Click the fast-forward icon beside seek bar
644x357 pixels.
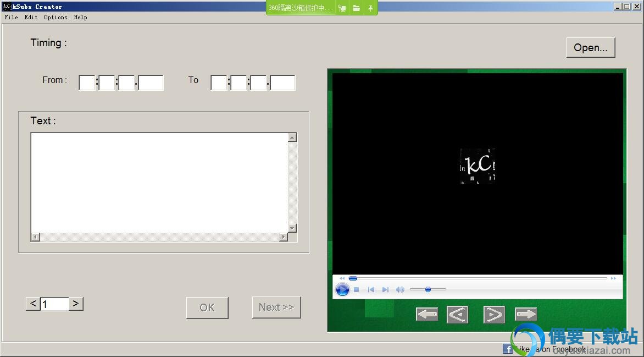tap(613, 278)
